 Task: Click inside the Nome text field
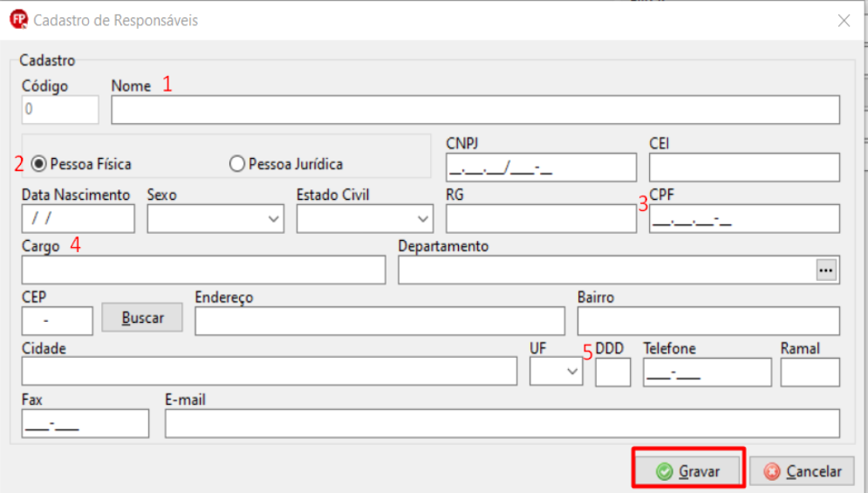point(475,110)
